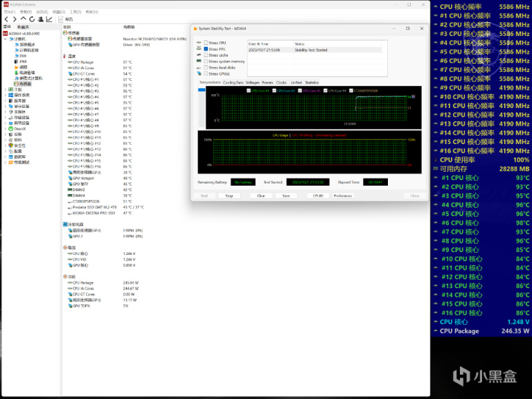Click the user profile icon in toolbar
The height and width of the screenshot is (399, 532).
[41, 19]
